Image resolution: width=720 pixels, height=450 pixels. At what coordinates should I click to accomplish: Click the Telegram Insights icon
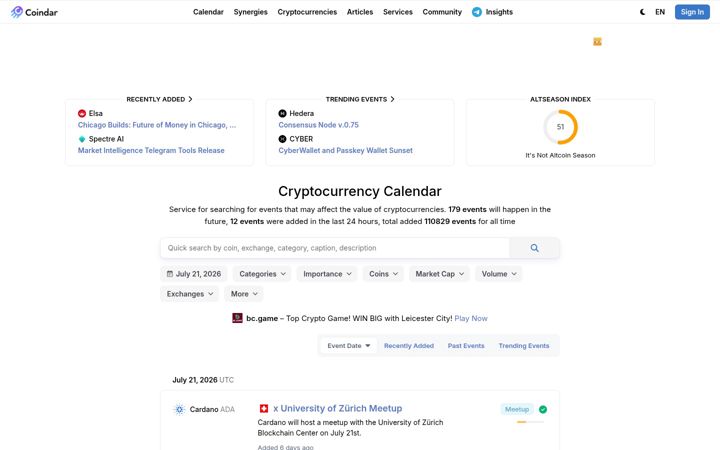coord(477,12)
